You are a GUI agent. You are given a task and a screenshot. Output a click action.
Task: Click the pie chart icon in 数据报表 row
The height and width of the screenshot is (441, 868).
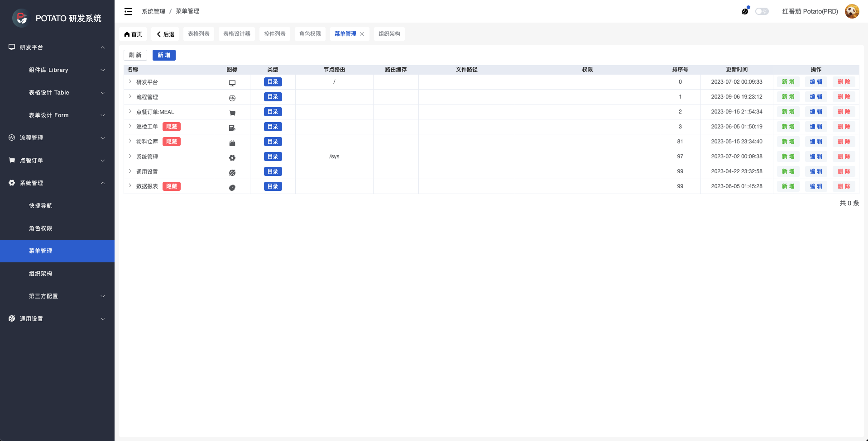coord(232,187)
